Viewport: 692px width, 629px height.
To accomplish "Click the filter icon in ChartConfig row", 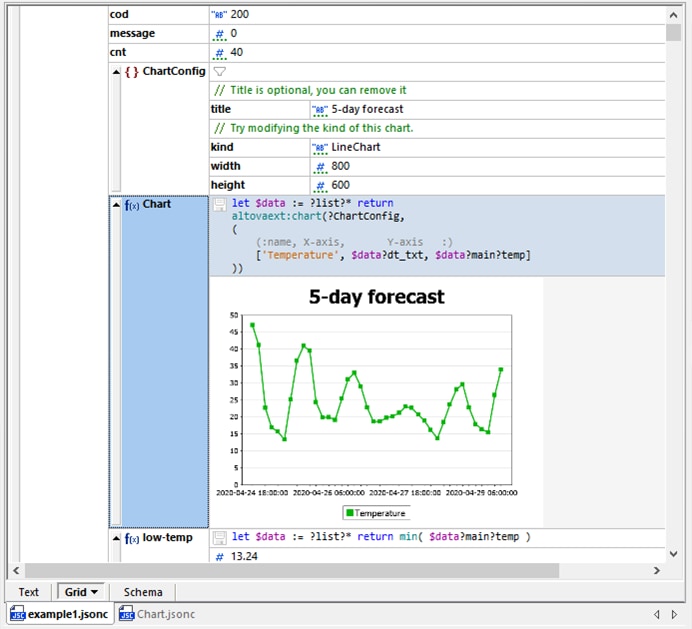I will pos(220,71).
